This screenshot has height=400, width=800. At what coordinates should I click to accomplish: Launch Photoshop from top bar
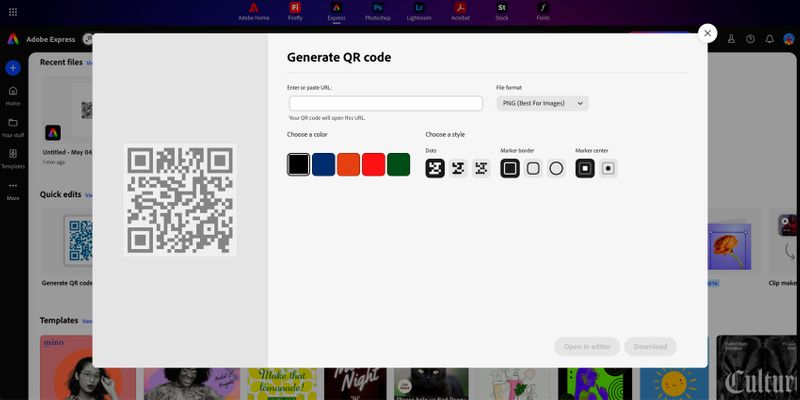tap(378, 12)
